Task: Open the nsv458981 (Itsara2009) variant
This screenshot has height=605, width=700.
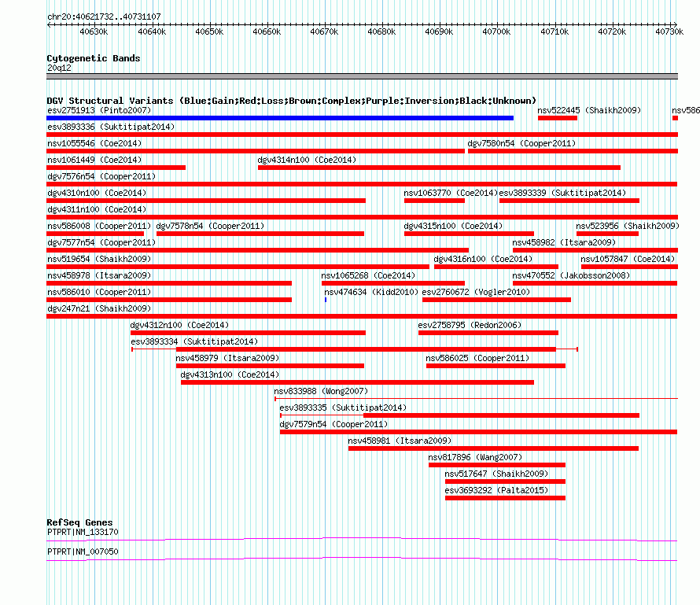Action: point(493,448)
